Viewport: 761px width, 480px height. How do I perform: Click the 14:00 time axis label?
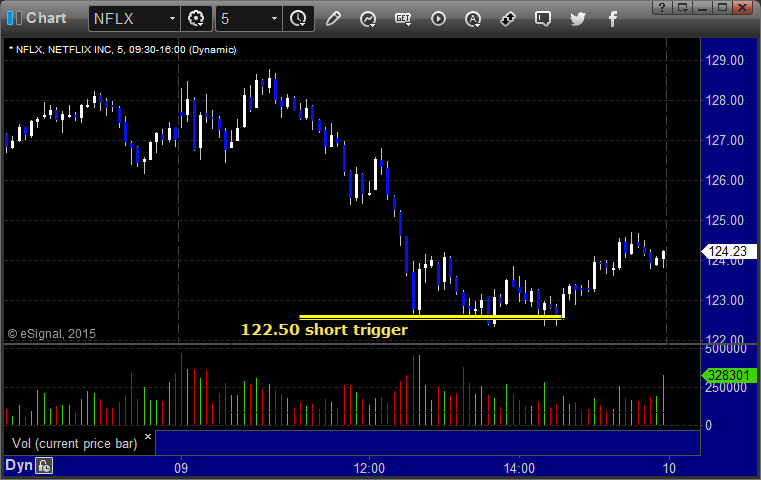[x=519, y=468]
